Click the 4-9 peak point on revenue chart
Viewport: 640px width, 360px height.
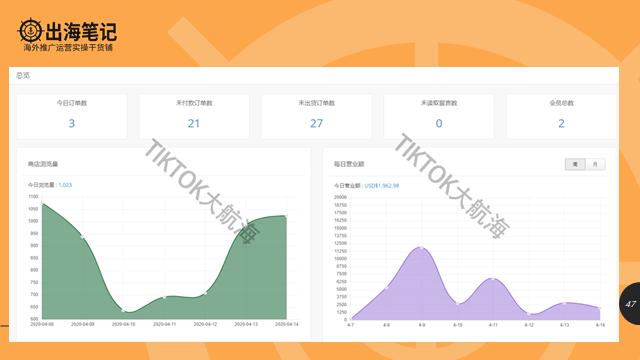pyautogui.click(x=422, y=248)
